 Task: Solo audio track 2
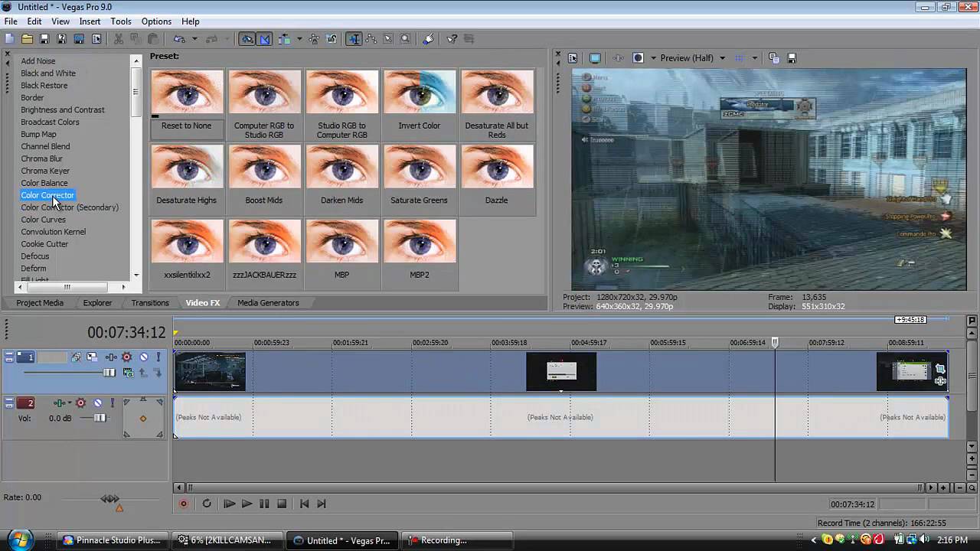(113, 403)
